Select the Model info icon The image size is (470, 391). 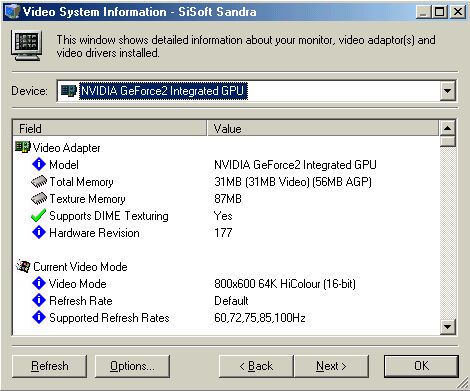39,164
